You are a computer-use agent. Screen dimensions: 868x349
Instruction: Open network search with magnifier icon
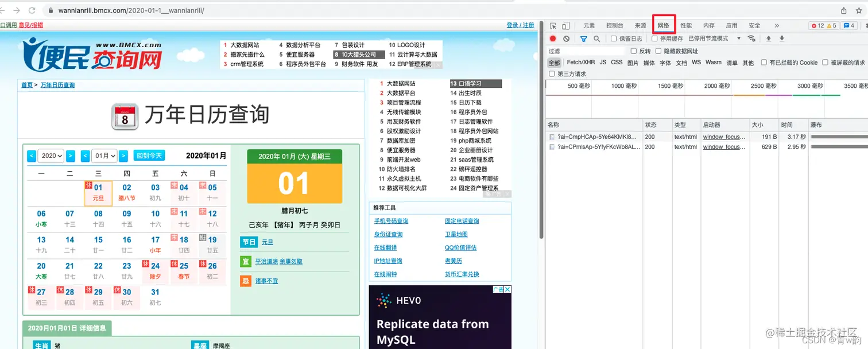[x=597, y=38]
